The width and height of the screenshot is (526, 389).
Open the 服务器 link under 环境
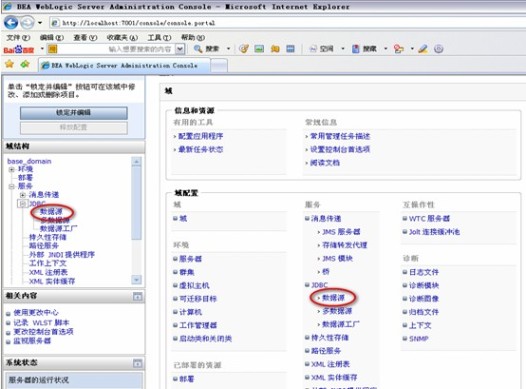pos(191,259)
